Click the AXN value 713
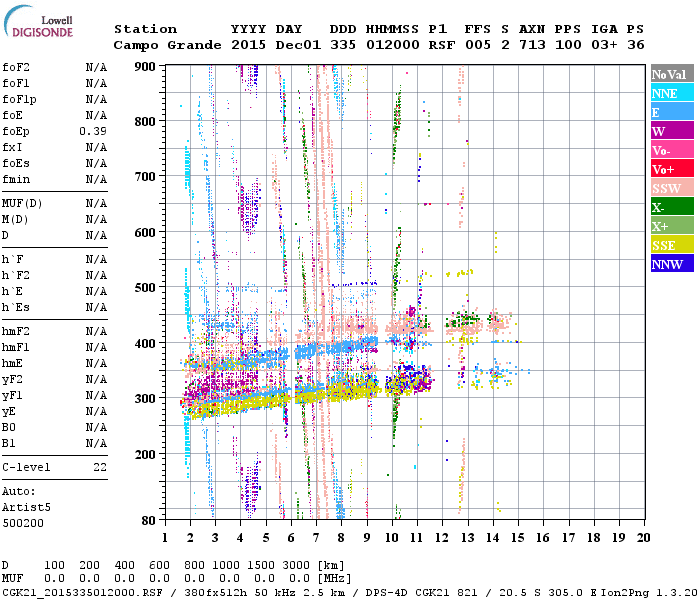 click(x=532, y=45)
